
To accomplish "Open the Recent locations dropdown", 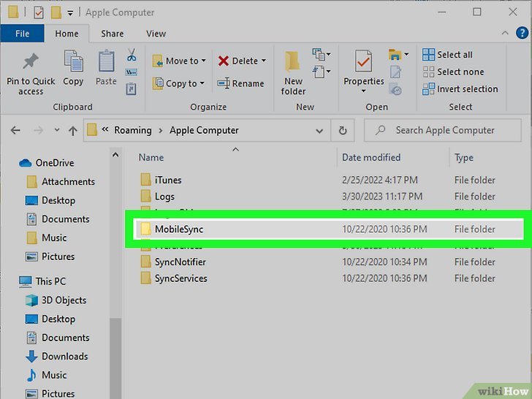I will click(57, 130).
